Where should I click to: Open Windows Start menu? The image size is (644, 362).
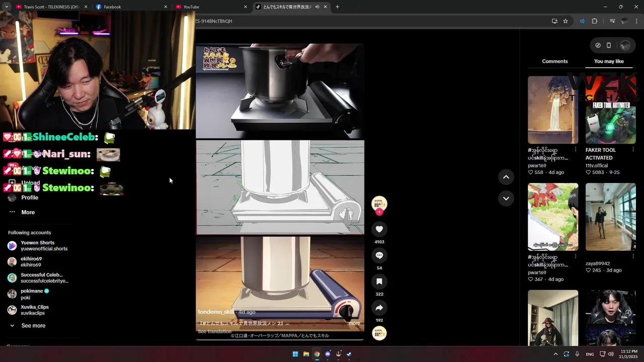pos(295,354)
